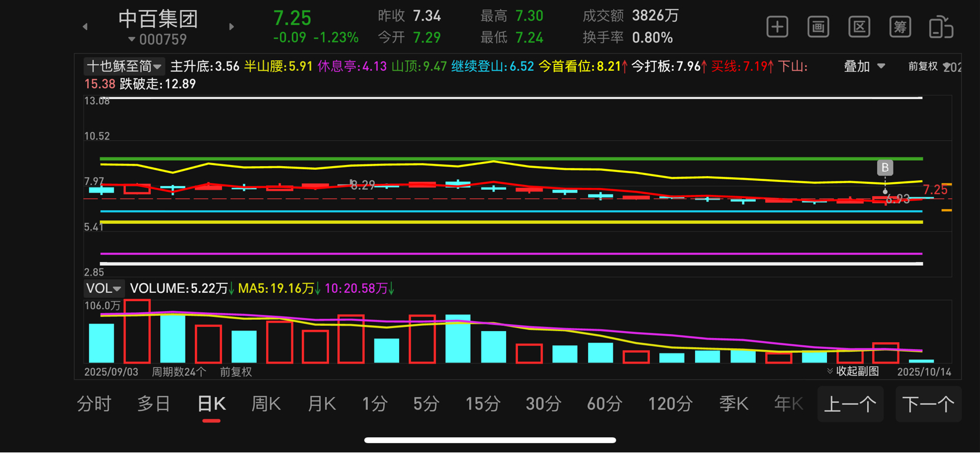Switch to 5分 chart tab
Image resolution: width=980 pixels, height=453 pixels.
[x=426, y=404]
